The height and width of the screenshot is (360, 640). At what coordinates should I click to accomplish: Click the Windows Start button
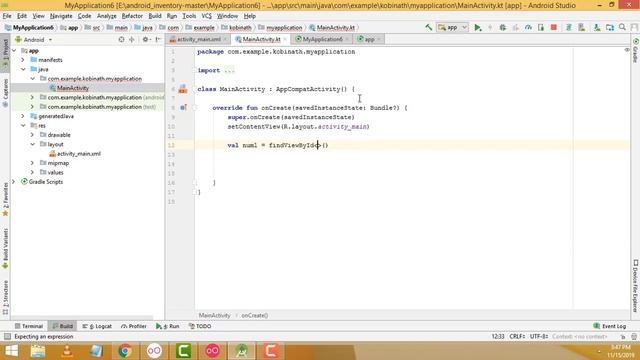(x=11, y=351)
